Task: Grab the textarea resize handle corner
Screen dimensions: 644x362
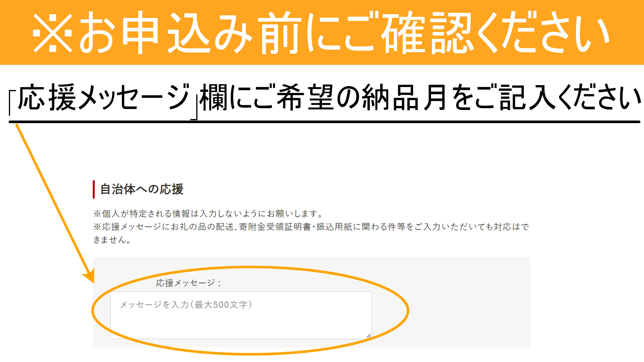Action: pos(369,336)
